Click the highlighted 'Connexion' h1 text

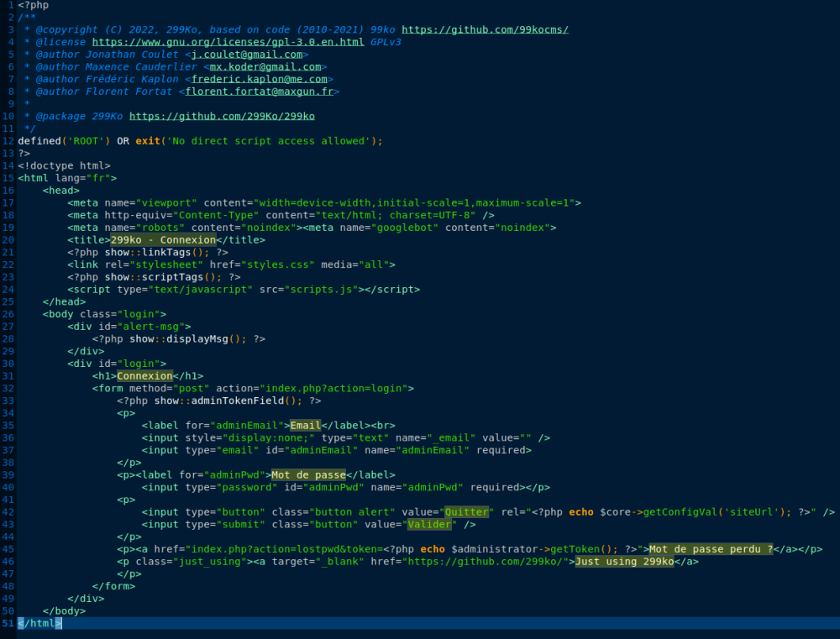(144, 376)
